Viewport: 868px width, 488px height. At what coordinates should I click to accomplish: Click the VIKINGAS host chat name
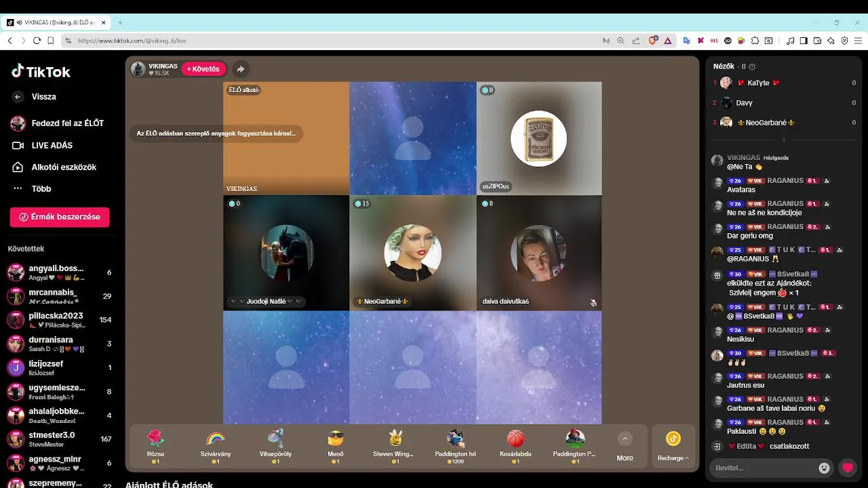tap(743, 157)
